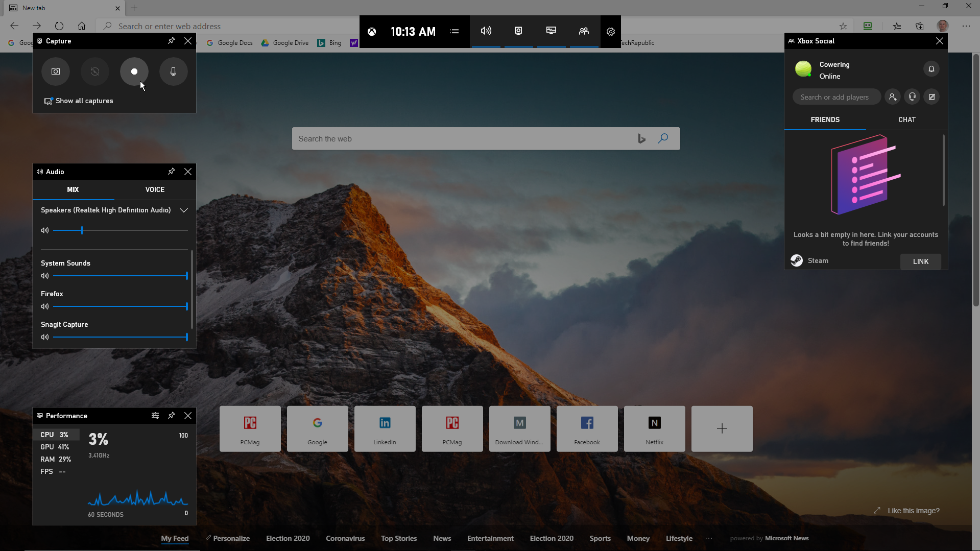Click the Xbox logo on Game Bar
The height and width of the screenshot is (551, 980).
(372, 32)
